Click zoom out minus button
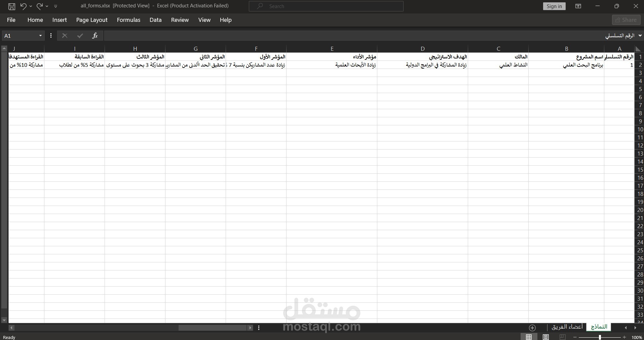This screenshot has height=340, width=644. [x=575, y=337]
